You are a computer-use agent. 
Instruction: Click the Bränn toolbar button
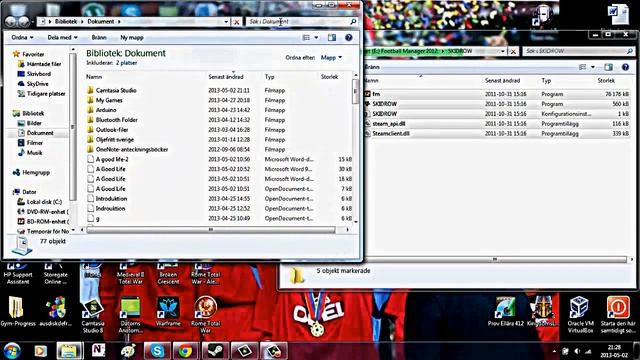pos(99,38)
